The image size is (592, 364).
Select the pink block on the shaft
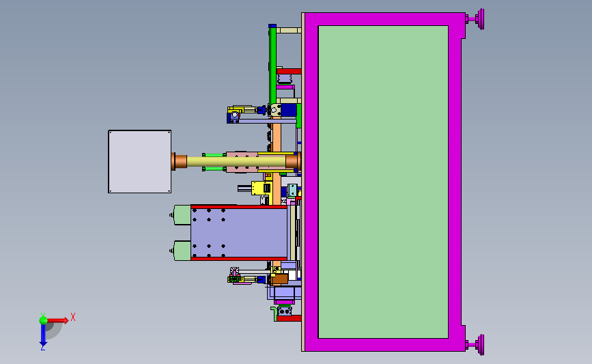(242, 162)
